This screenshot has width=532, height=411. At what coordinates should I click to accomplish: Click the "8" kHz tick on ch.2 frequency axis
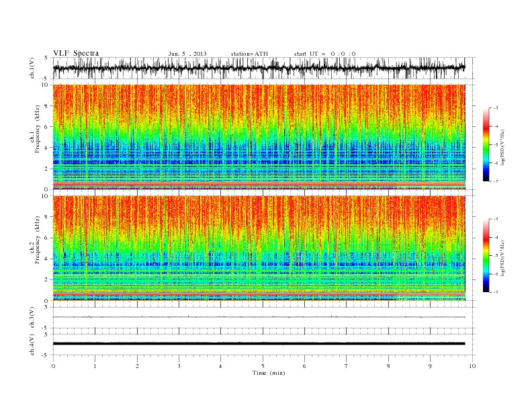[x=47, y=217]
